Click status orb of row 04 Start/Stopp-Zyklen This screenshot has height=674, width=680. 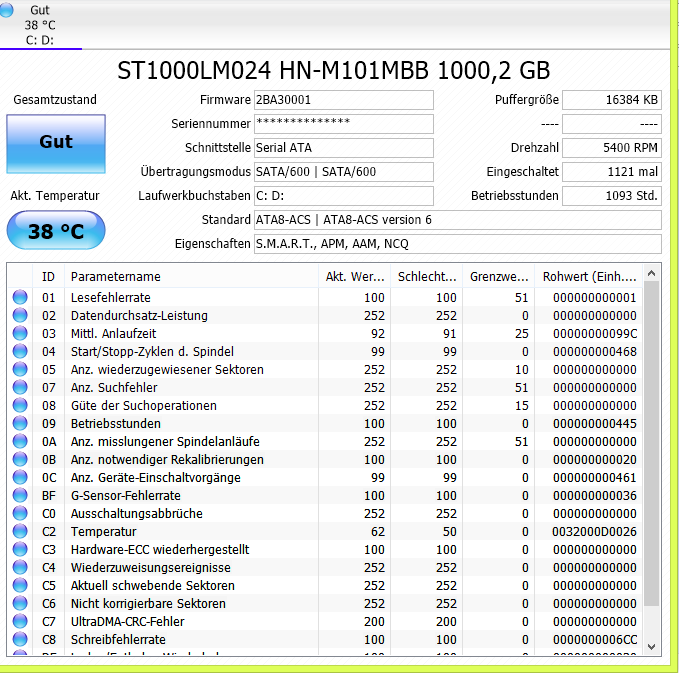20,351
